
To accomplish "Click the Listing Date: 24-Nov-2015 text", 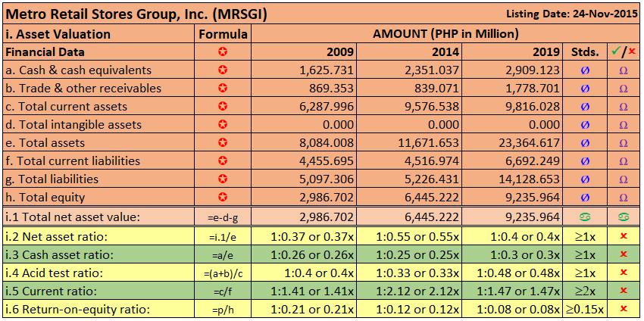I will 572,15.
